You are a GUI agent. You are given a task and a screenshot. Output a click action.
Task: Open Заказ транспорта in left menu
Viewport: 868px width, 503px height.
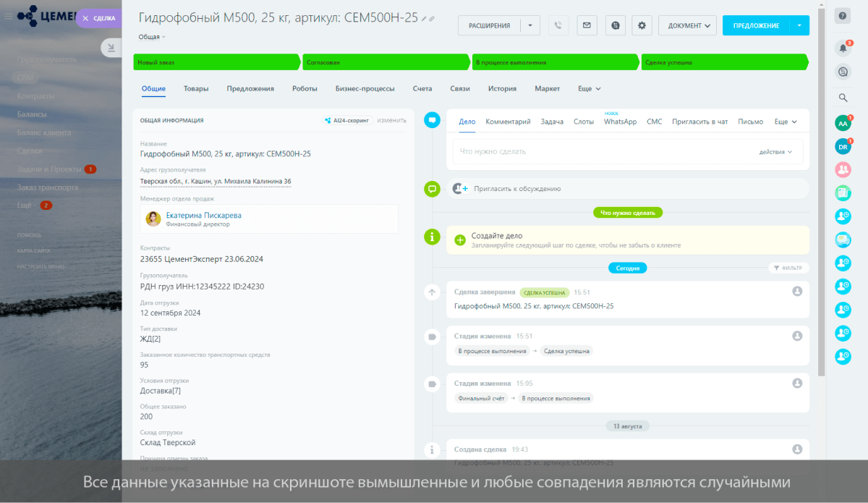(47, 187)
